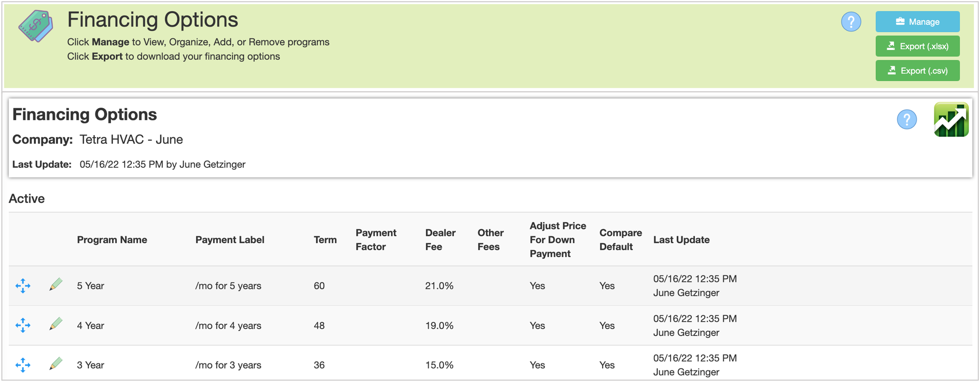Select the Dealer Fee column header
The width and height of the screenshot is (980, 382).
440,240
